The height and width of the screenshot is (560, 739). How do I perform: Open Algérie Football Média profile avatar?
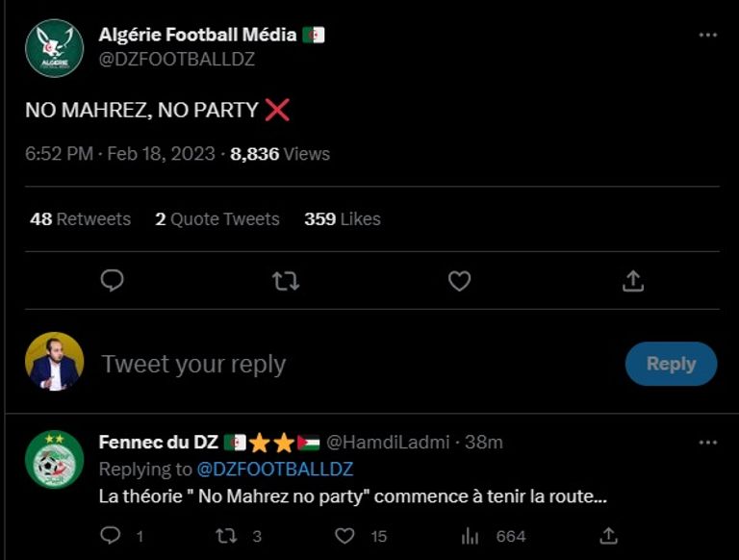(x=54, y=48)
